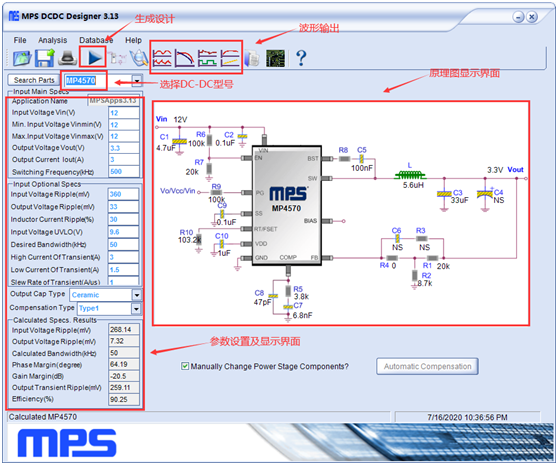Show steady-state ripple waveform plot

pos(162,58)
